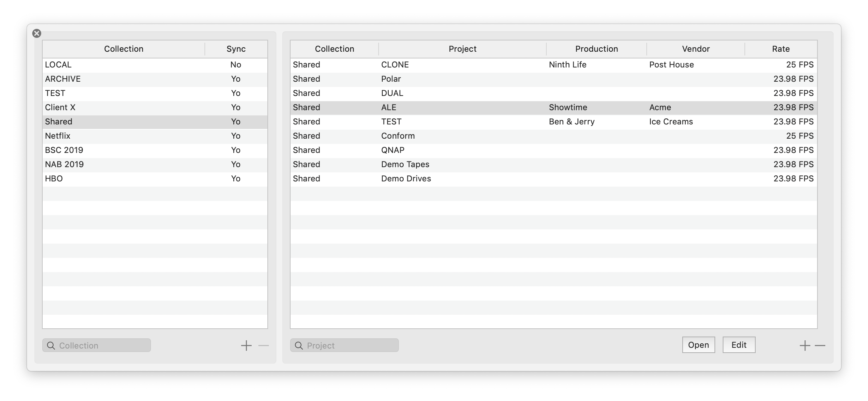
Task: Select the Shared collection in left list
Action: [x=155, y=122]
